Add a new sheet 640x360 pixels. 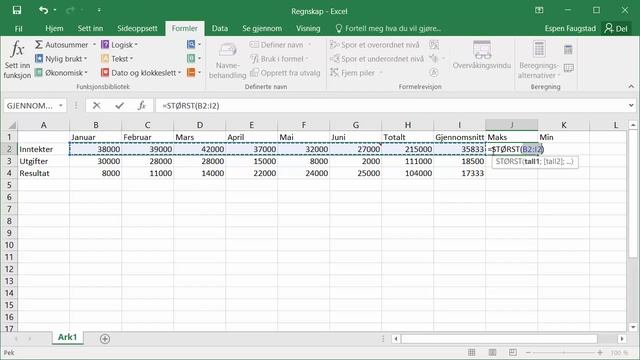tap(105, 339)
